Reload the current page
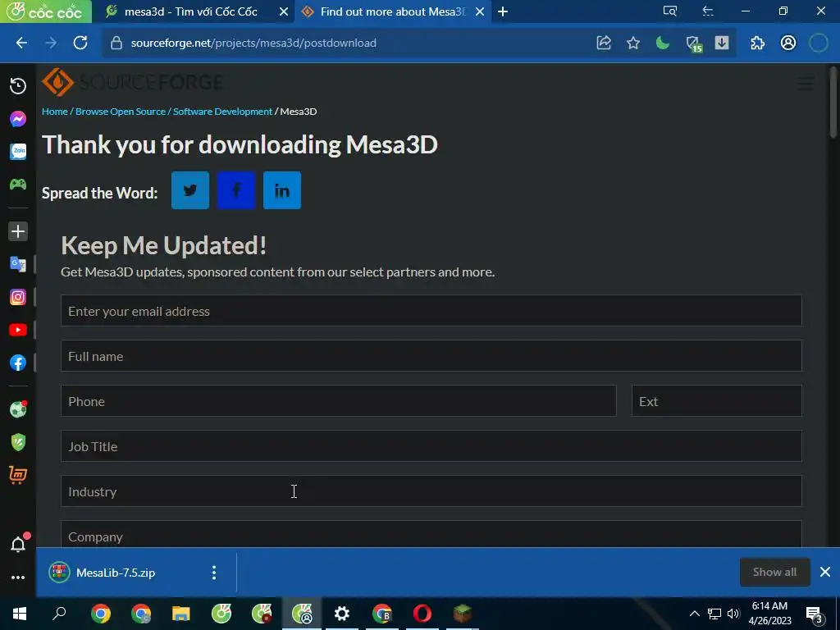Viewport: 840px width, 630px height. [x=80, y=43]
